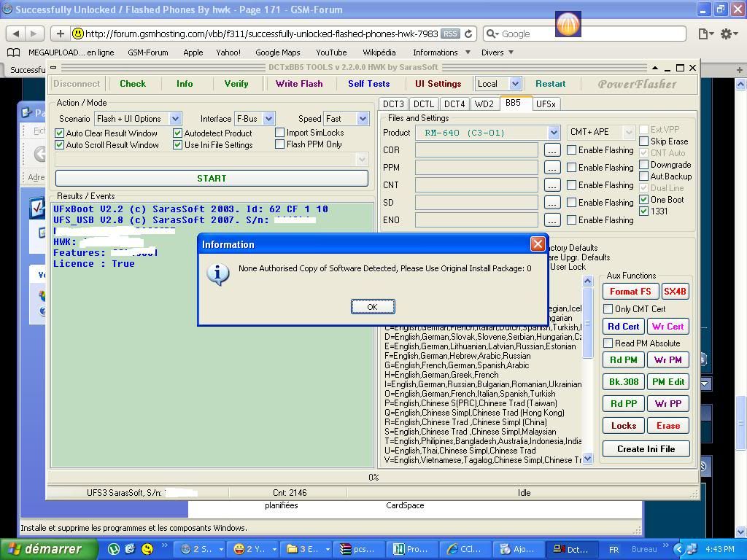Click OK in the Information dialog
This screenshot has width=747, height=560.
tap(373, 307)
